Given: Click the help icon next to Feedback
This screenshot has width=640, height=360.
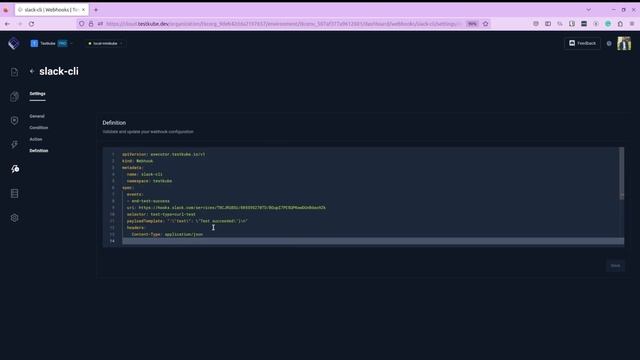Looking at the screenshot, I should [609, 43].
